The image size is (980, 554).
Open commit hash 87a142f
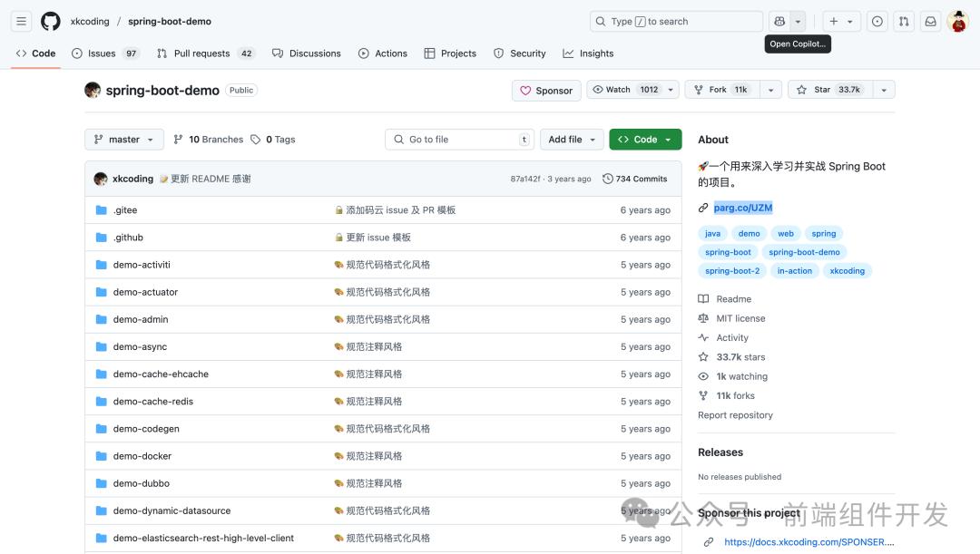coord(525,179)
